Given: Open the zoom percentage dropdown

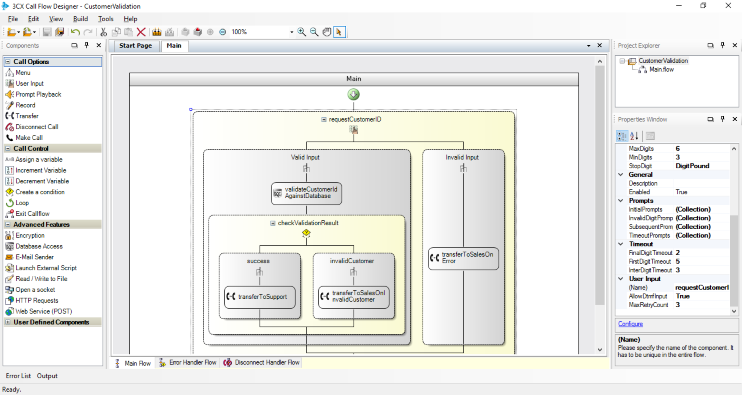Looking at the screenshot, I should click(292, 32).
